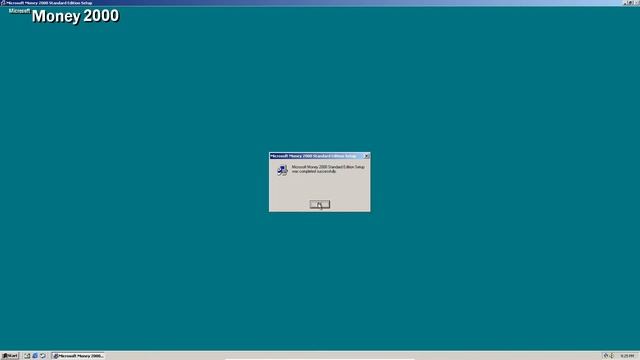The image size is (640, 360).
Task: Open the third quick launch icon
Action: [43, 356]
